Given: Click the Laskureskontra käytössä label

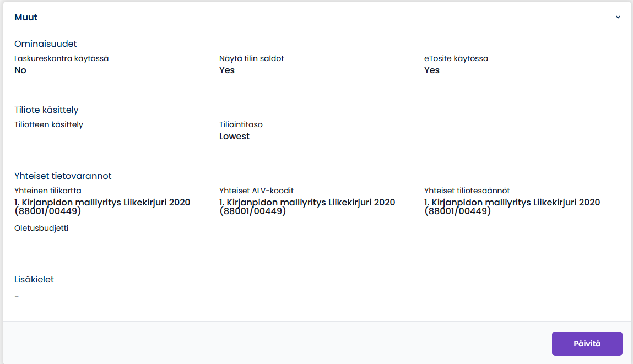Looking at the screenshot, I should [x=61, y=58].
